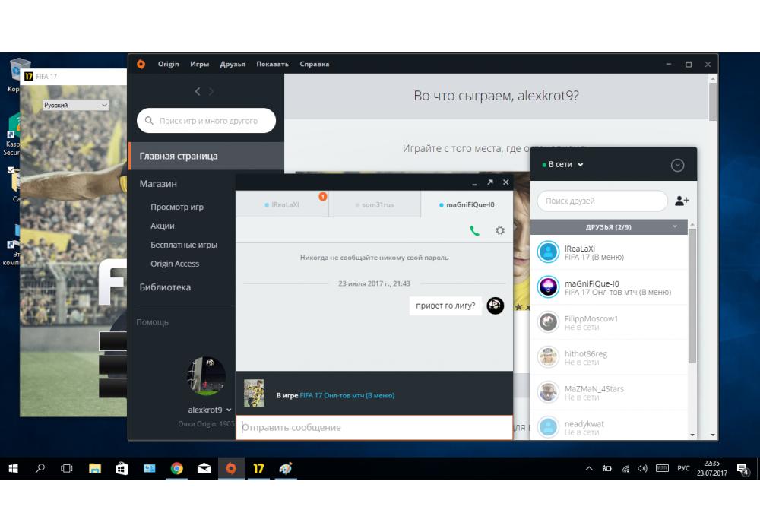Viewport: 760px width, 532px height.
Task: Click the volume icon in system tray
Action: 643,468
